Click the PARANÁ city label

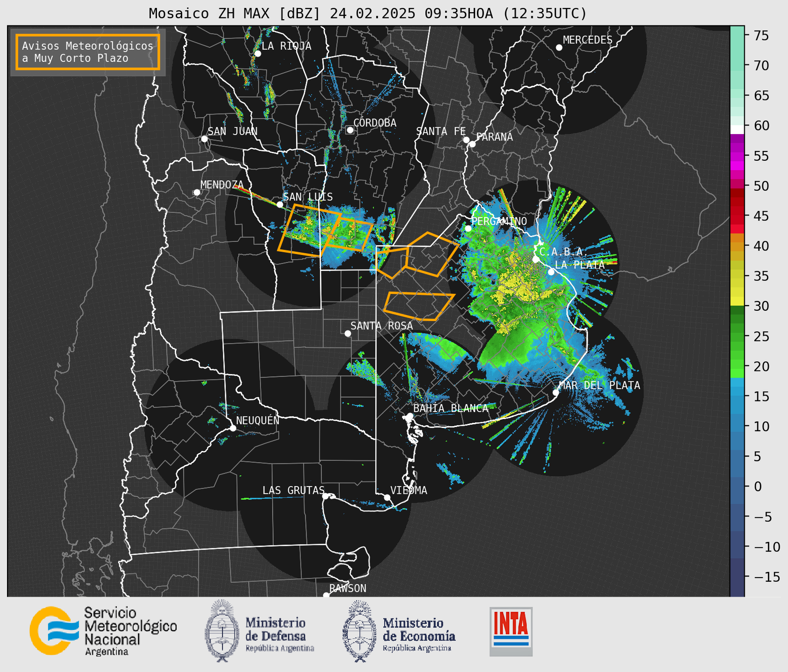coord(494,136)
